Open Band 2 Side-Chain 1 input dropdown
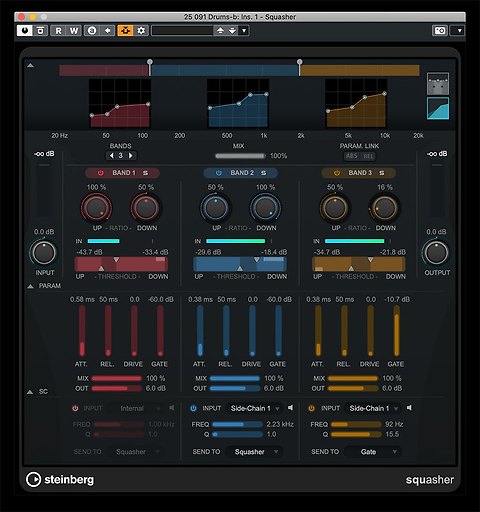The height and width of the screenshot is (512, 480). click(255, 408)
